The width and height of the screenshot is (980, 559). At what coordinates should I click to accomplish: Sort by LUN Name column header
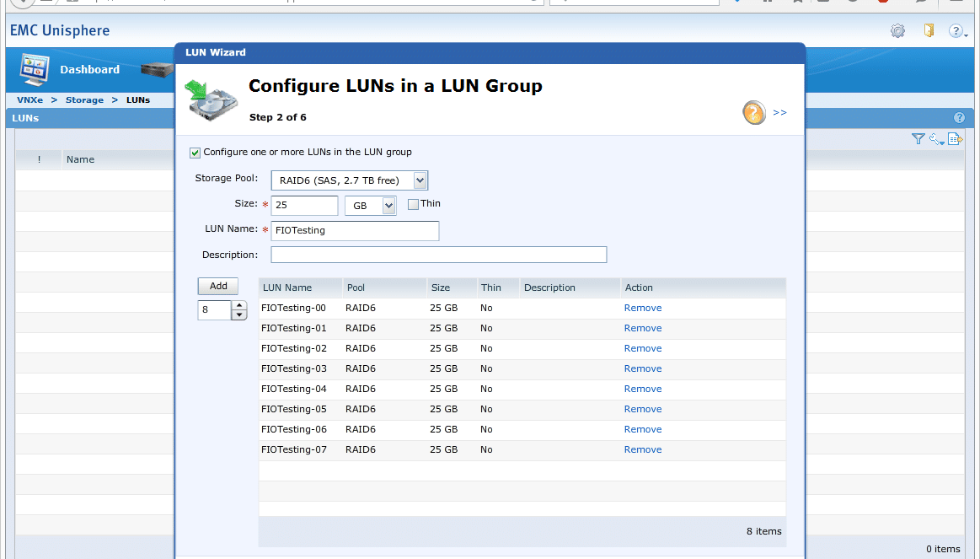click(300, 288)
